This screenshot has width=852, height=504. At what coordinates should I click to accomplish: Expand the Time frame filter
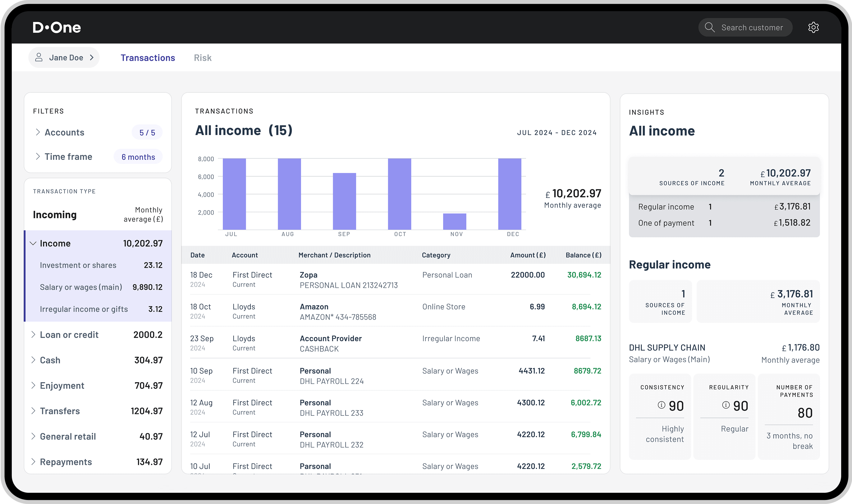(x=38, y=157)
